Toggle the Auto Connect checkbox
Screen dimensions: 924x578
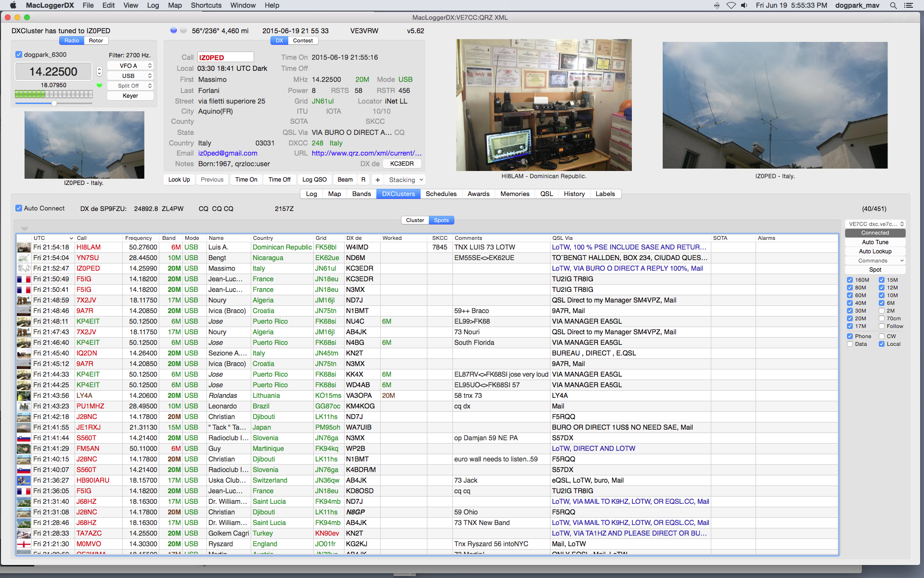pyautogui.click(x=18, y=209)
